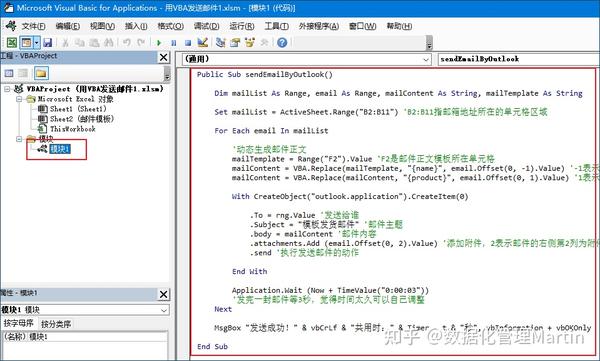Open the 视图(V) menu
The height and width of the screenshot is (361, 600).
(102, 26)
